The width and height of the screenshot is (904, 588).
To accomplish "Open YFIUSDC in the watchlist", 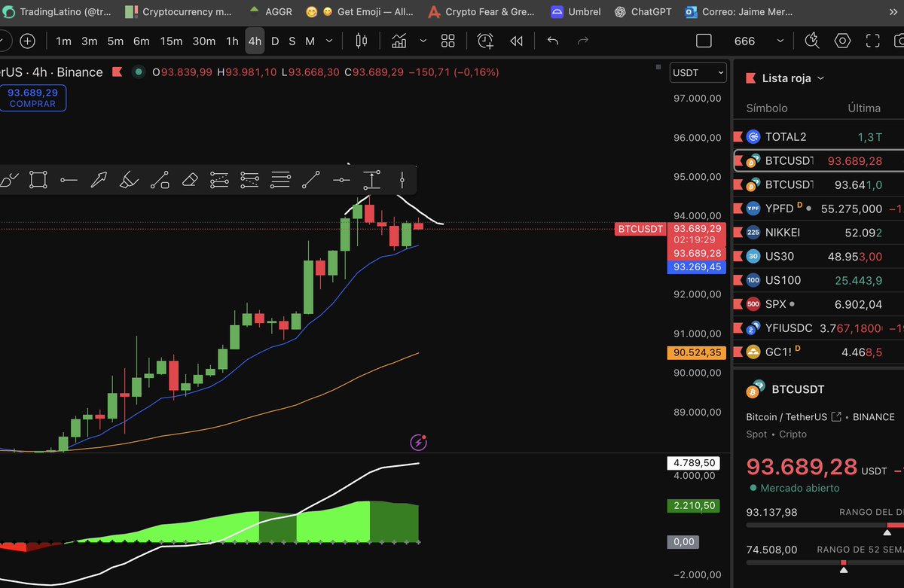I will tap(818, 328).
